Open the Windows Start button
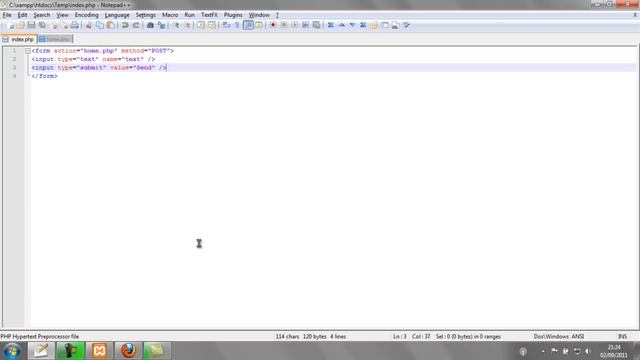Screen dimensions: 640x360 point(12,351)
